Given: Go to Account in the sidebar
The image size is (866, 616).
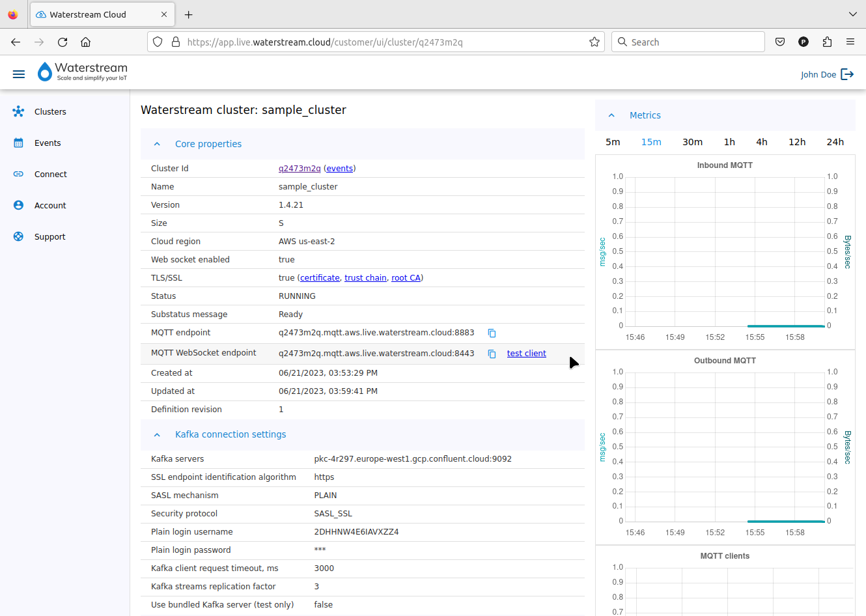Looking at the screenshot, I should pos(50,205).
